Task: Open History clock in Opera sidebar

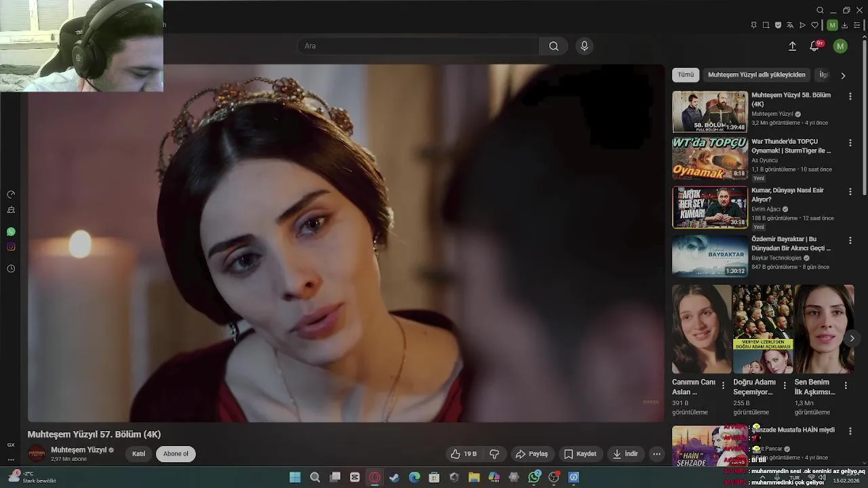Action: coord(11,268)
